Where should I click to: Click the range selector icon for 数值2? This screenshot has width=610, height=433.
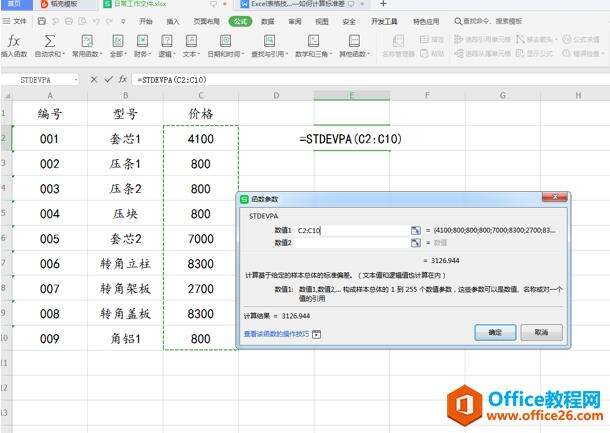coord(415,243)
